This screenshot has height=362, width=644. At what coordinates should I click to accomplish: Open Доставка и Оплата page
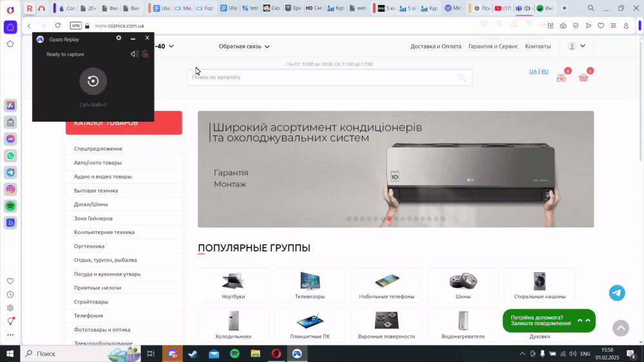pyautogui.click(x=435, y=46)
